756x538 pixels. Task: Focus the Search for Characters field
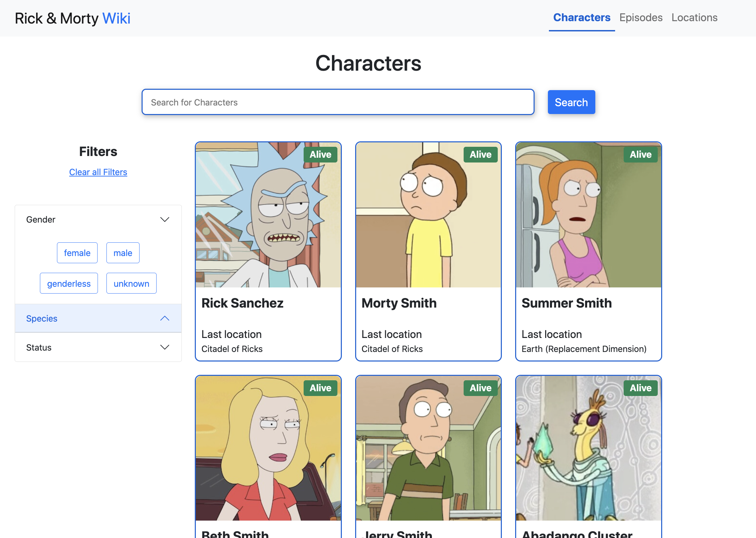pos(338,102)
